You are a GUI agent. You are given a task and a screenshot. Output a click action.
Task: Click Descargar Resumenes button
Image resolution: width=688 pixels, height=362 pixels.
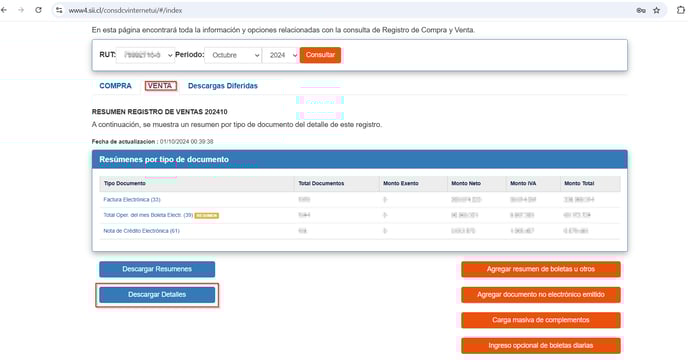pyautogui.click(x=157, y=269)
